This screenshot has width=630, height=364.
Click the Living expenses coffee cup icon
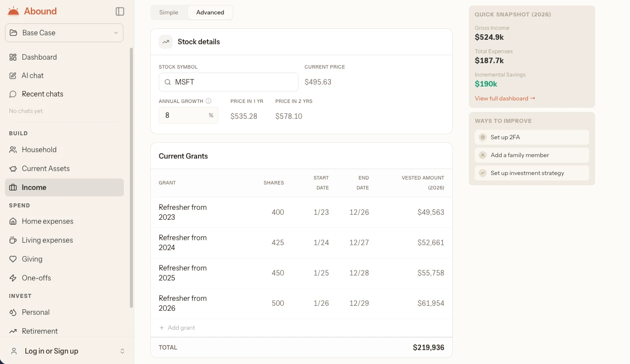(13, 240)
